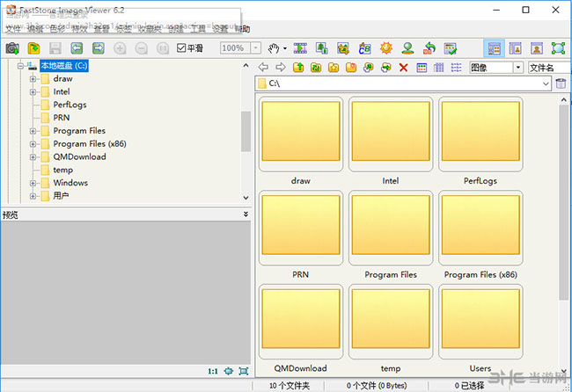Click the green person stamp icon
The image size is (572, 392).
[407, 48]
